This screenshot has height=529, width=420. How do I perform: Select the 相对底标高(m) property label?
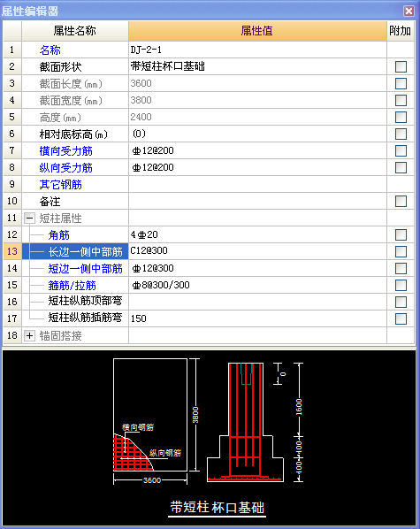click(x=73, y=134)
